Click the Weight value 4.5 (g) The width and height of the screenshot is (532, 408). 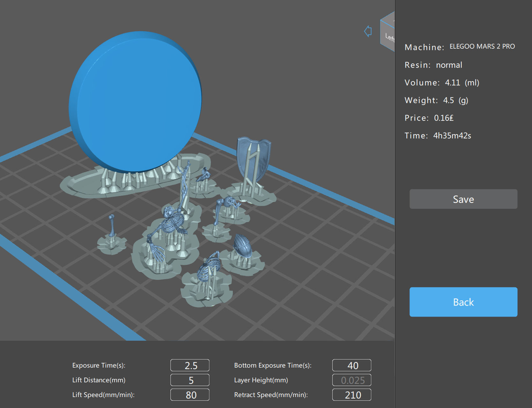tap(455, 100)
